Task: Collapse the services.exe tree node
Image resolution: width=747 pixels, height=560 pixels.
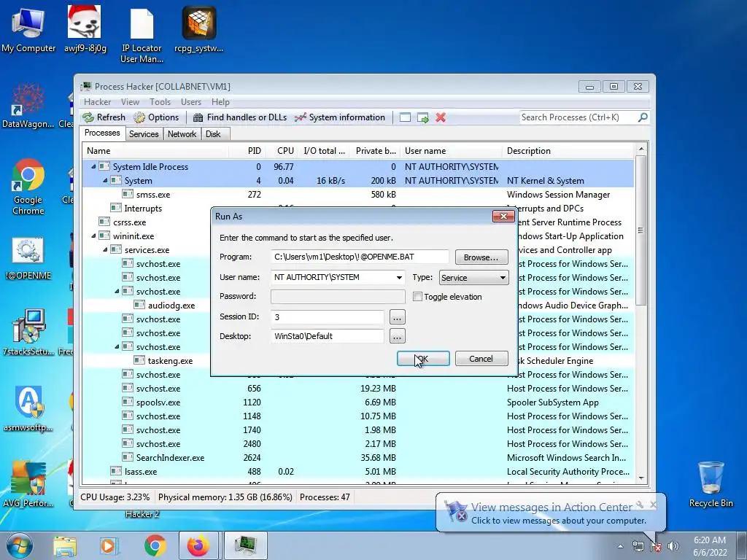Action: [x=105, y=249]
